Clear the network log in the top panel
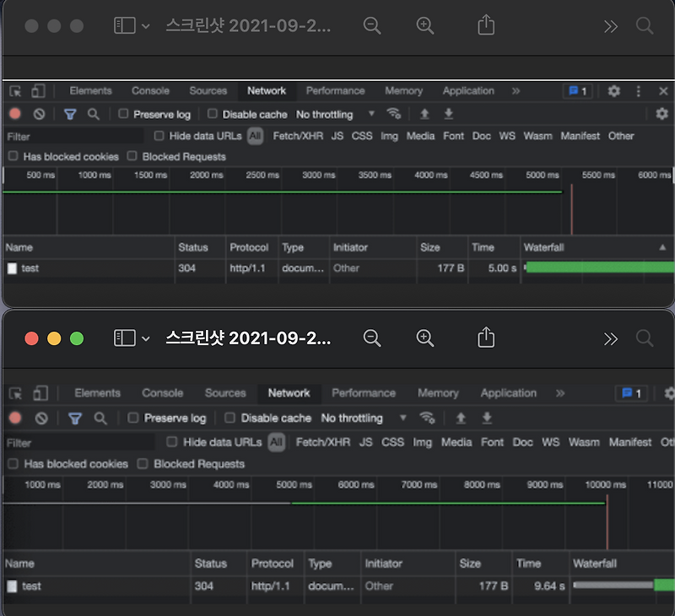This screenshot has width=675, height=616. coord(39,114)
